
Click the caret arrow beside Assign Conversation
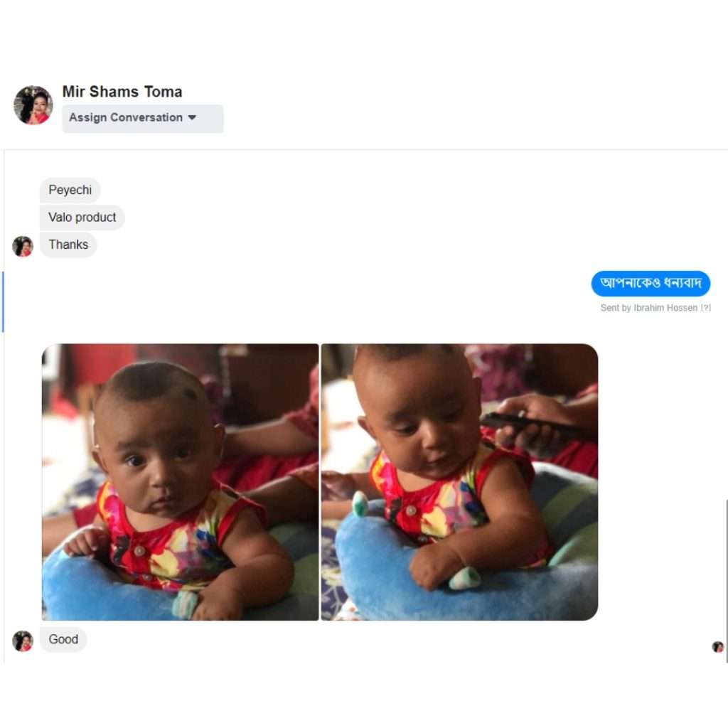[192, 118]
